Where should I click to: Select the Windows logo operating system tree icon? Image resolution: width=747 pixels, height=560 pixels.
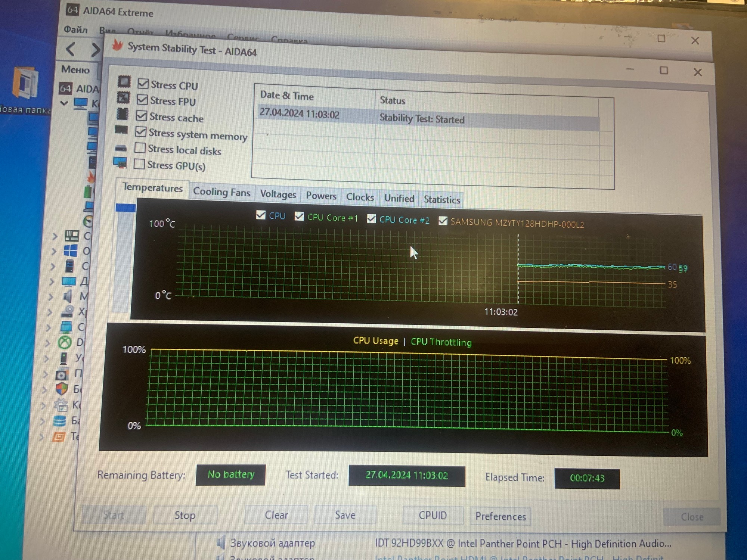(x=71, y=251)
